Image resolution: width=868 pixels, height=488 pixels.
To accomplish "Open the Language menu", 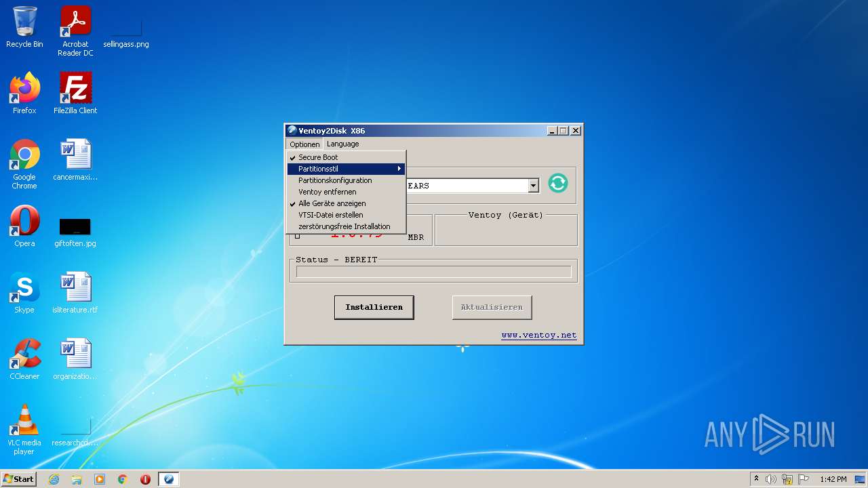I will point(342,144).
